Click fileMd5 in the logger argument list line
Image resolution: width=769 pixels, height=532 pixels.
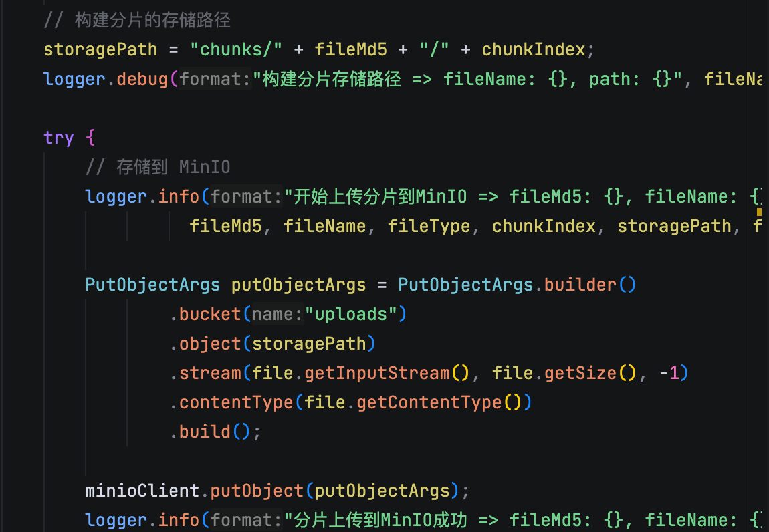(x=225, y=226)
